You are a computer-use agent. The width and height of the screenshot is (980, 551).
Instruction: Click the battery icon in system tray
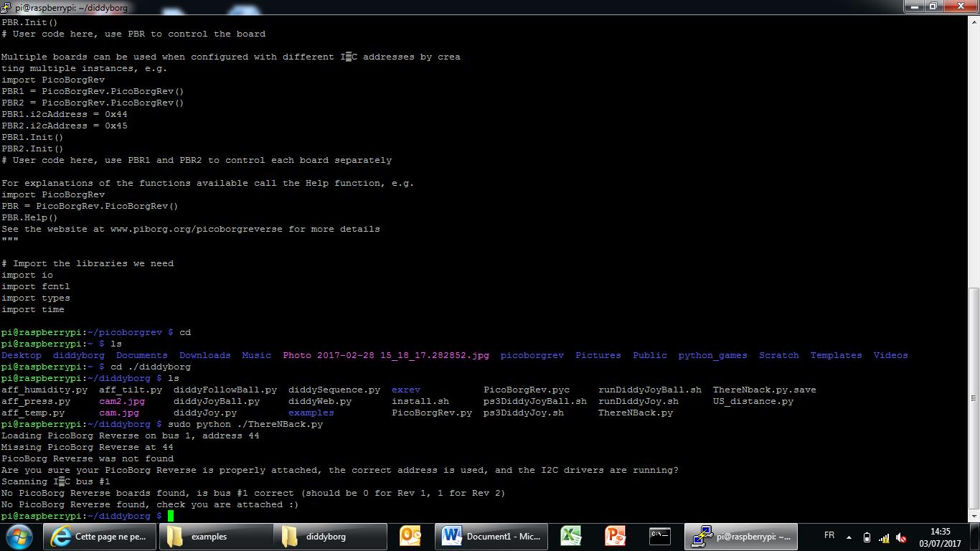pos(867,537)
